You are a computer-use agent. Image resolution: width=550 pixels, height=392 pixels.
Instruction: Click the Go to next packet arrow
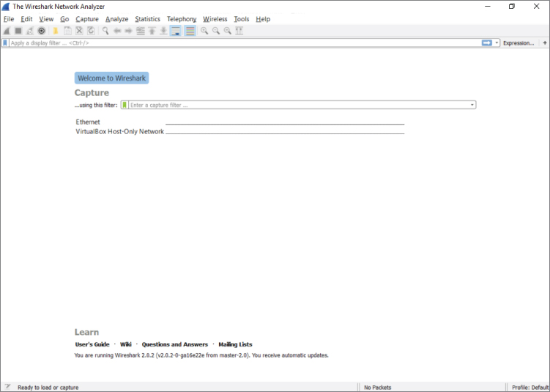point(129,31)
